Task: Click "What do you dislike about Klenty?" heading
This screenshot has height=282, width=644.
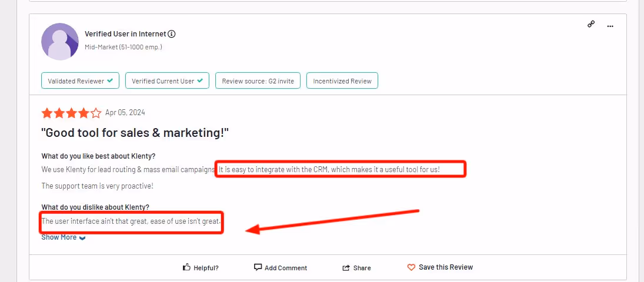Action: pyautogui.click(x=95, y=207)
